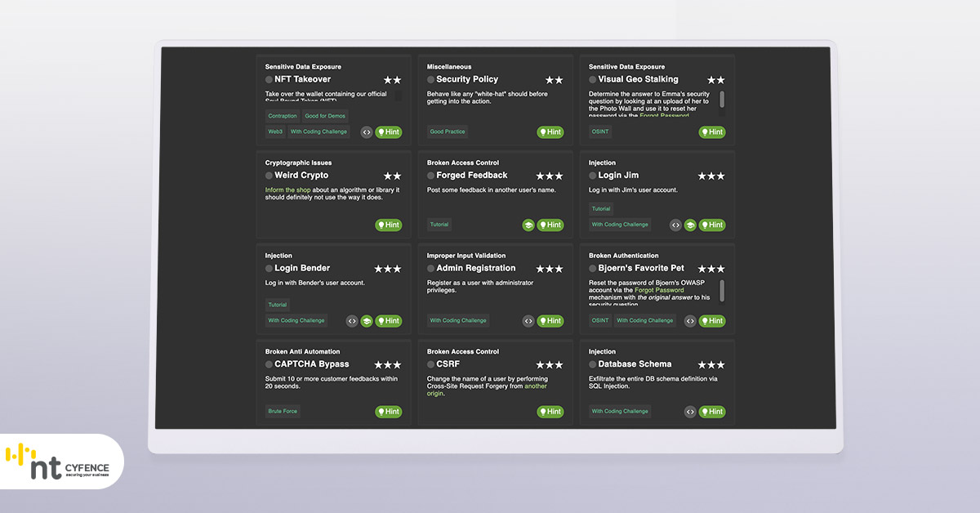Start tutorial icon on Forged Feedback card
This screenshot has height=513, width=980.
click(x=528, y=225)
